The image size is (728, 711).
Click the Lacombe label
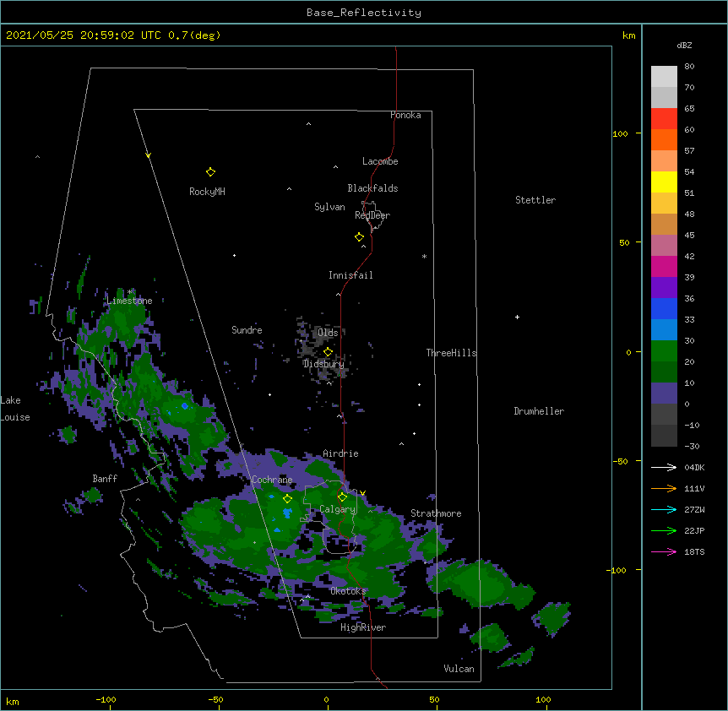pyautogui.click(x=380, y=161)
